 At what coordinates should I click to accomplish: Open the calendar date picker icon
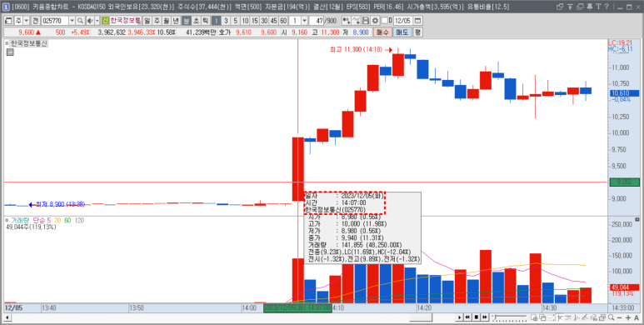(418, 21)
